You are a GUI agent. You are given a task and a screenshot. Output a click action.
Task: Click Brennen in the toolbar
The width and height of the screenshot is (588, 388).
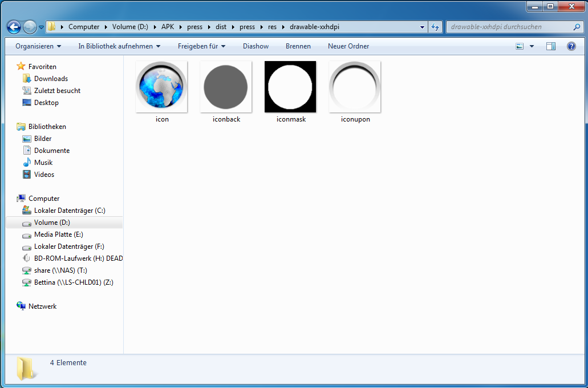click(298, 46)
